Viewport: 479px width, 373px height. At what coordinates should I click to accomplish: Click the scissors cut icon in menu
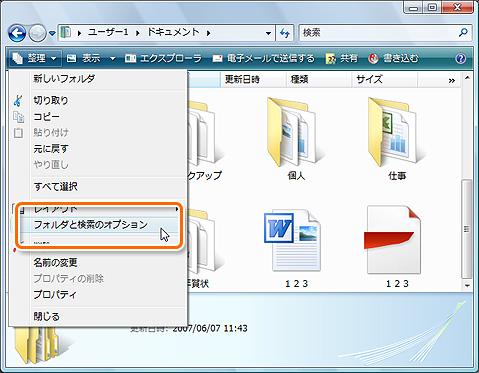[x=18, y=100]
